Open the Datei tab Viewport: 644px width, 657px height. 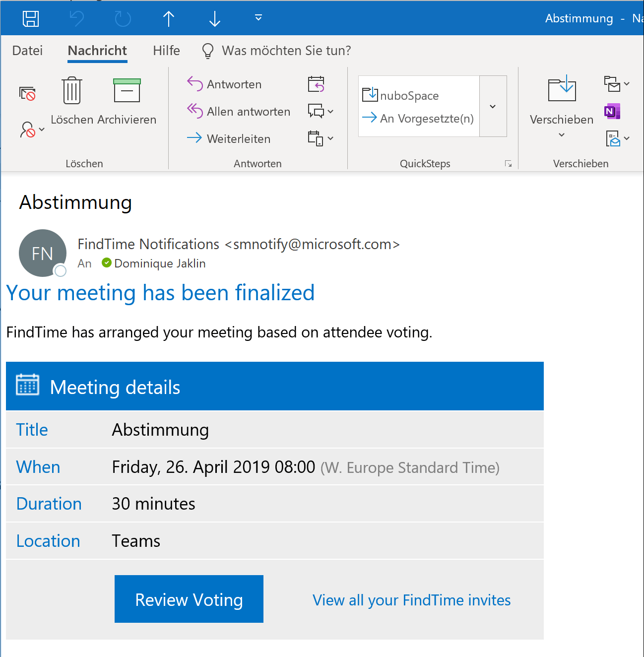pos(27,51)
